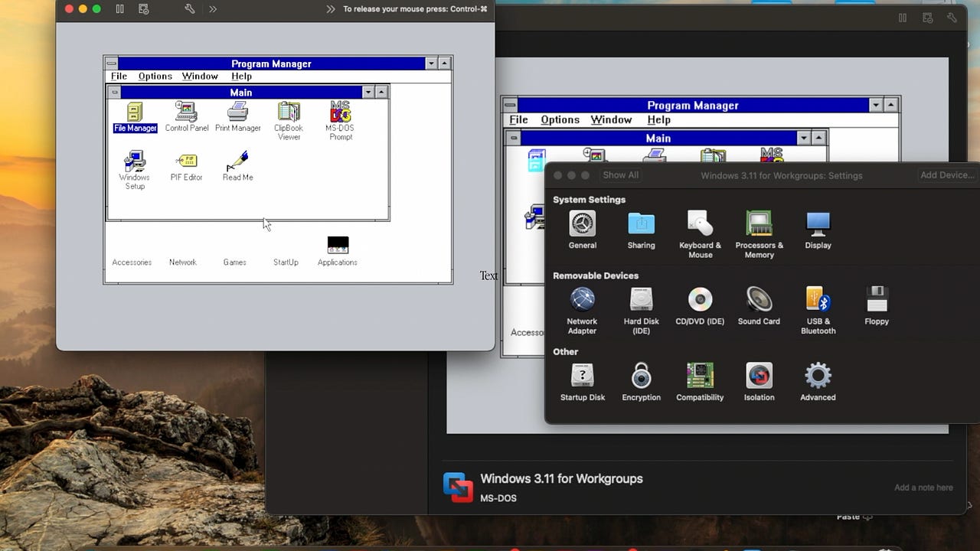Open Window menu in front Program Manager
This screenshot has height=551, width=980.
200,77
